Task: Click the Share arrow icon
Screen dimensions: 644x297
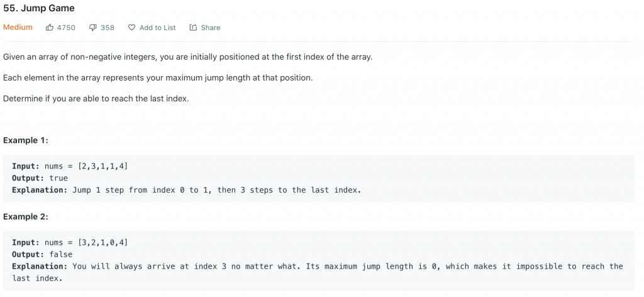Action: [193, 28]
